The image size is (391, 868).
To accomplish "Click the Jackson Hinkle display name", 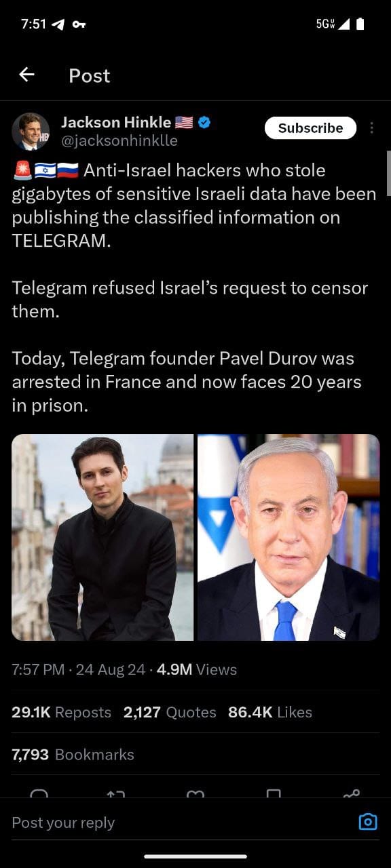I will click(116, 122).
